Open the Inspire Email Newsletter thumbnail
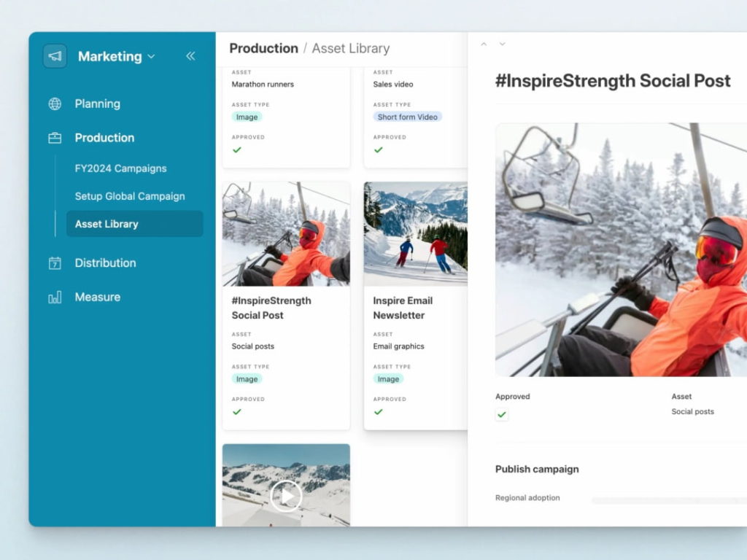Screen dimensions: 747x560 coord(414,232)
